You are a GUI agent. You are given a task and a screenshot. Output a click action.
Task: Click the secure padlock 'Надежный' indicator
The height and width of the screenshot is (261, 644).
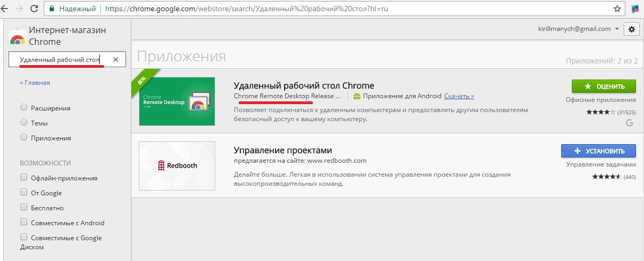click(x=73, y=9)
